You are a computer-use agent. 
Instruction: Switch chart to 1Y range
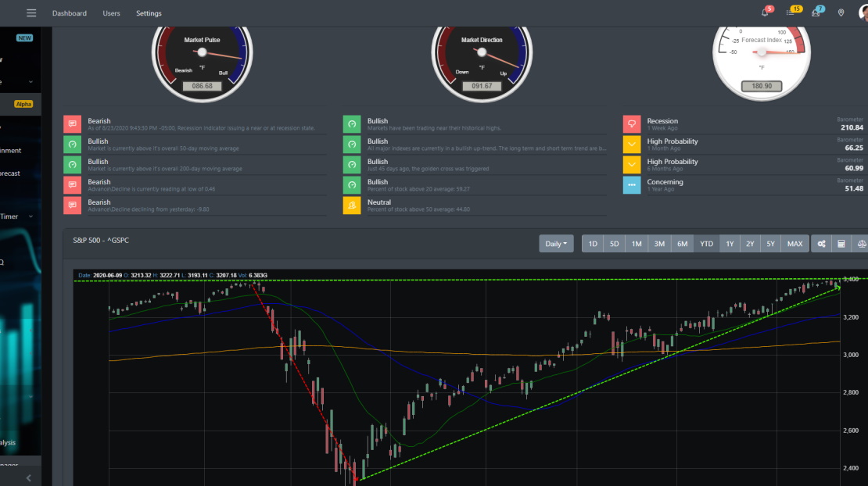click(730, 244)
